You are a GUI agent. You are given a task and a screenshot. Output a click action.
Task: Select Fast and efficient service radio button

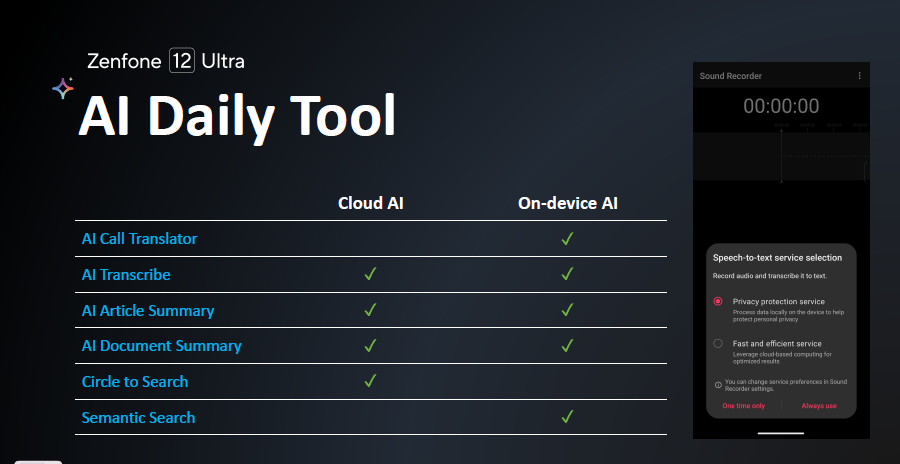717,343
